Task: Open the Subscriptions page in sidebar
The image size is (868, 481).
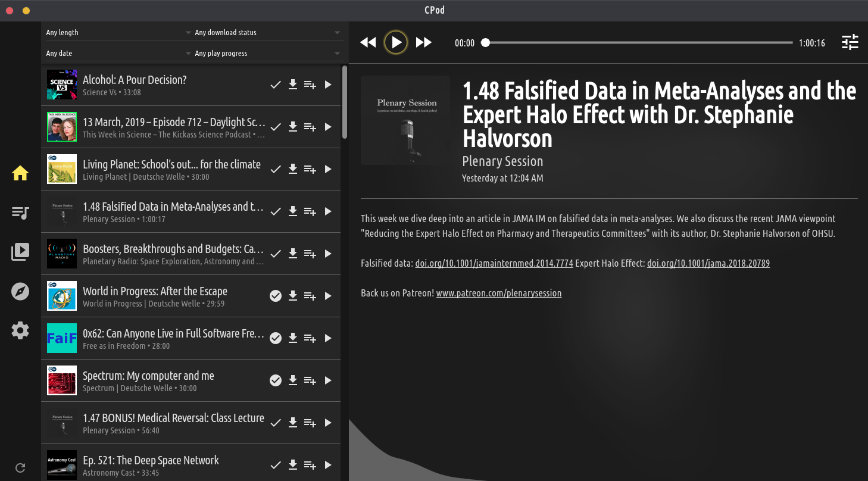Action: (20, 252)
